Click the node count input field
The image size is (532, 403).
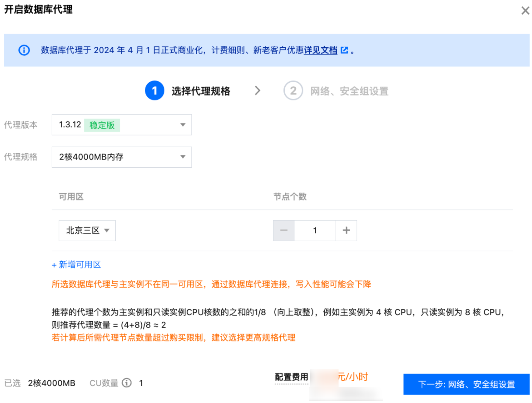pyautogui.click(x=315, y=231)
